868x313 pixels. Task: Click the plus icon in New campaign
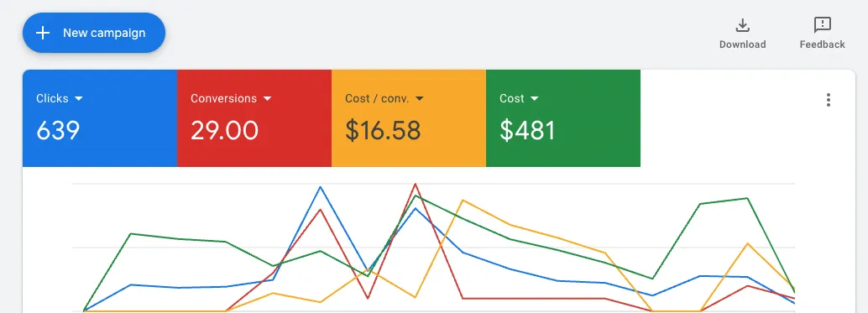[x=43, y=33]
